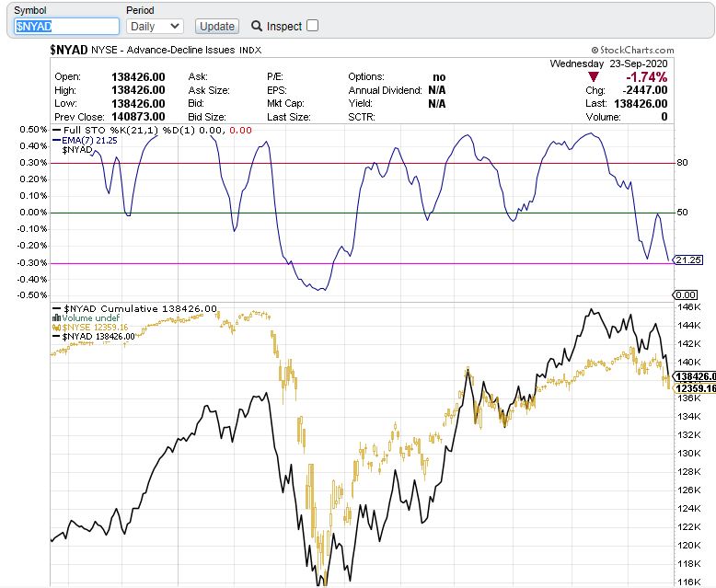Click the Update button
Image resolution: width=716 pixels, height=588 pixels.
point(217,27)
